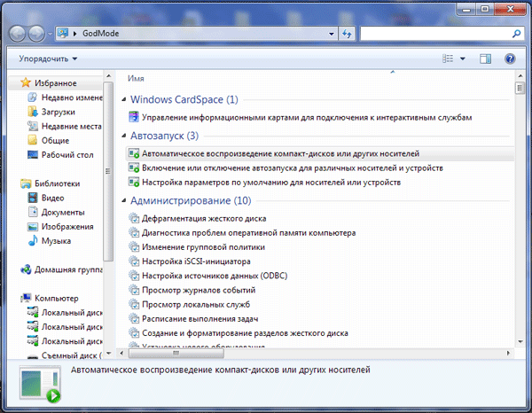Screen dimensions: 532x413
Task: Click Windows CardSpace (1) group heading text
Action: 184,99
